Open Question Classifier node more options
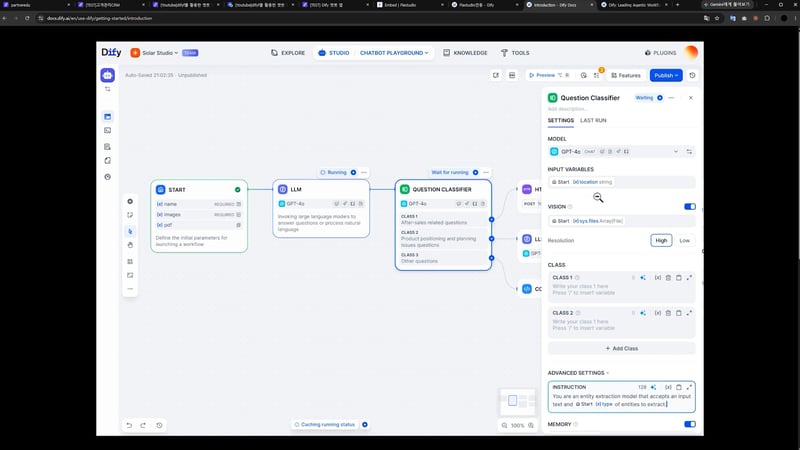This screenshot has width=800, height=450. 486,172
